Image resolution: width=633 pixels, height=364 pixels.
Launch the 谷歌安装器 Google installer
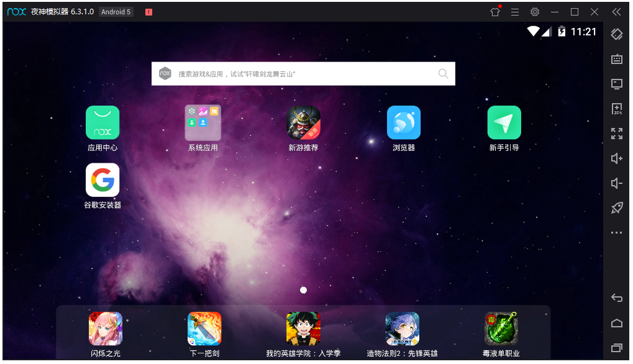(102, 180)
